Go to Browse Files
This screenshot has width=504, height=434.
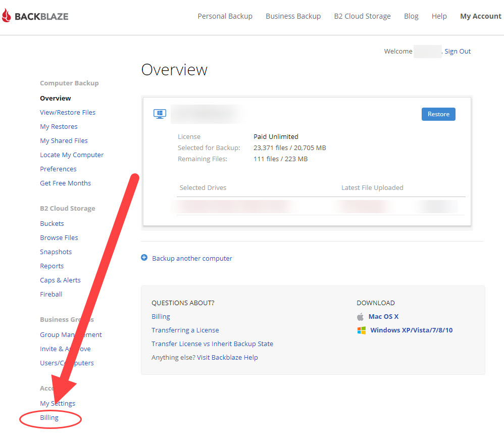pos(59,238)
